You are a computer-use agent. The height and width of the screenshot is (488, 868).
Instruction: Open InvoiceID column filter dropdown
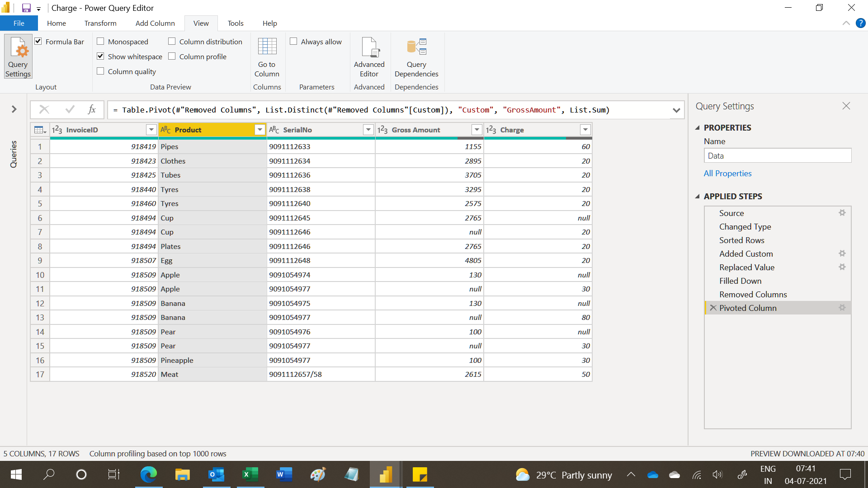[151, 130]
